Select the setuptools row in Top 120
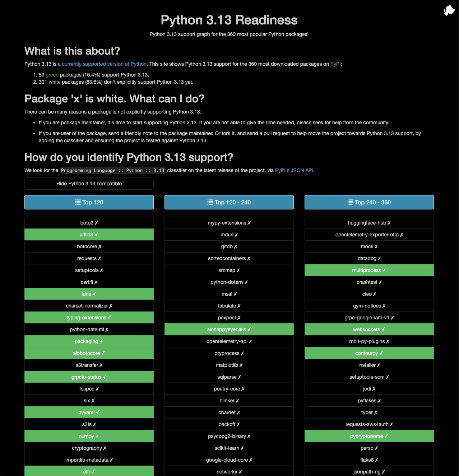This screenshot has height=476, width=459. click(x=89, y=270)
